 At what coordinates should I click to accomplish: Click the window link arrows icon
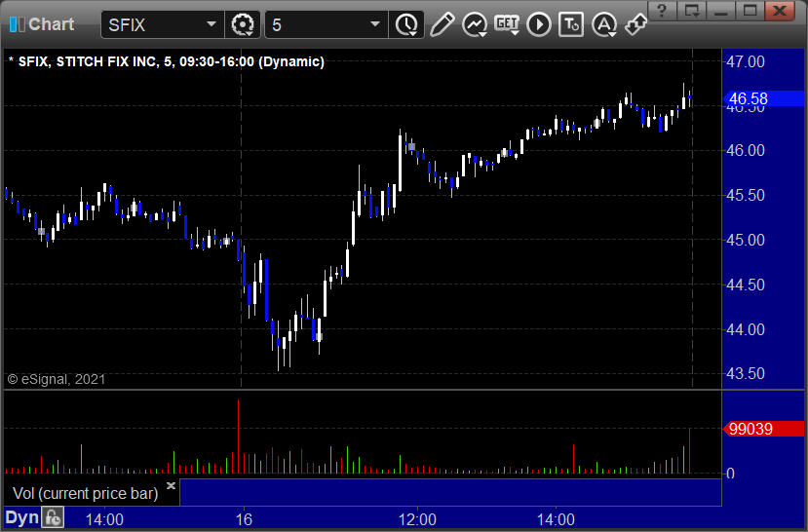635,24
